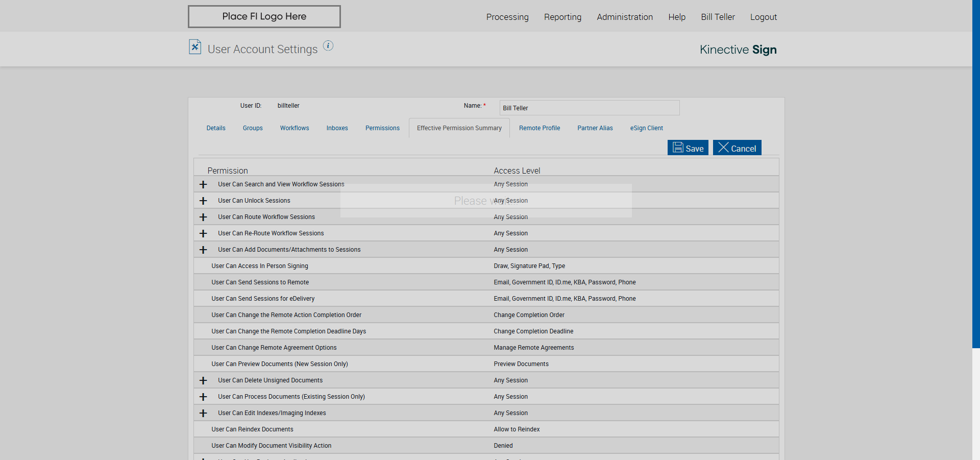The height and width of the screenshot is (460, 980).
Task: Open the eSign Client tab
Action: [x=647, y=128]
